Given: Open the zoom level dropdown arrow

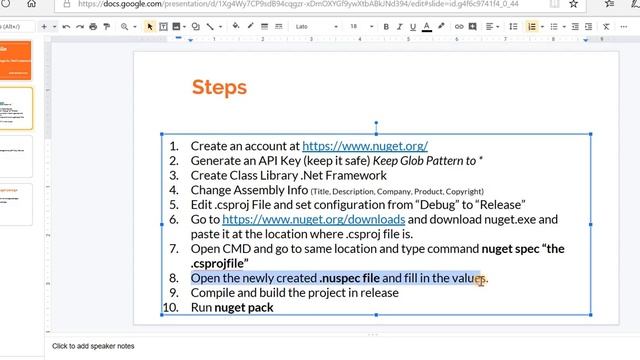Looking at the screenshot, I should click(135, 27).
